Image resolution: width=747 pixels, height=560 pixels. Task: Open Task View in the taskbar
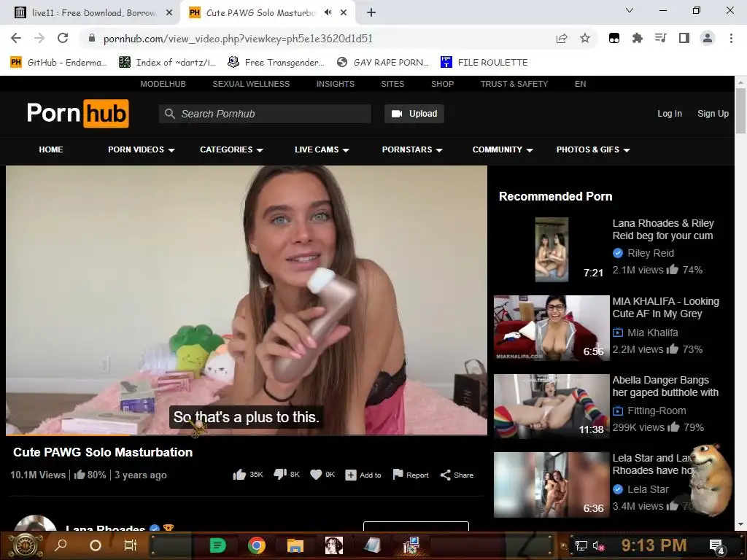pos(130,545)
